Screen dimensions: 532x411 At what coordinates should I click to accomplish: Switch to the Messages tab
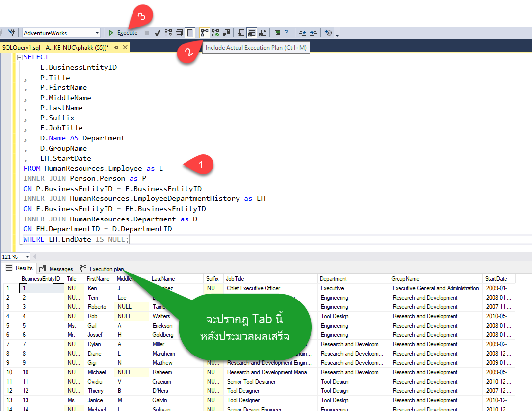(56, 269)
